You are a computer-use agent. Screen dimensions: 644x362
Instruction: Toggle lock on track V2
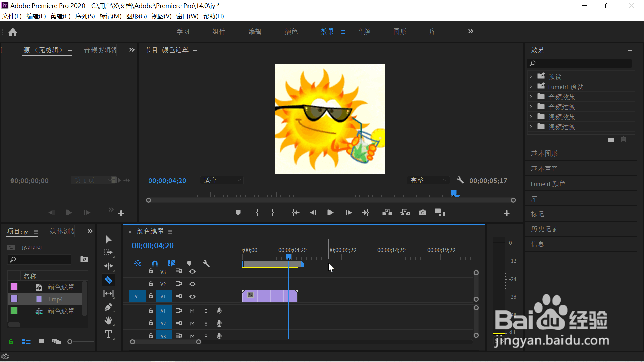(151, 284)
